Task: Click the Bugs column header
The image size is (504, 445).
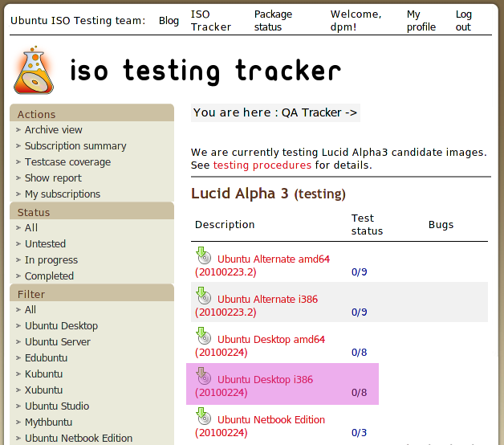Action: [x=441, y=225]
